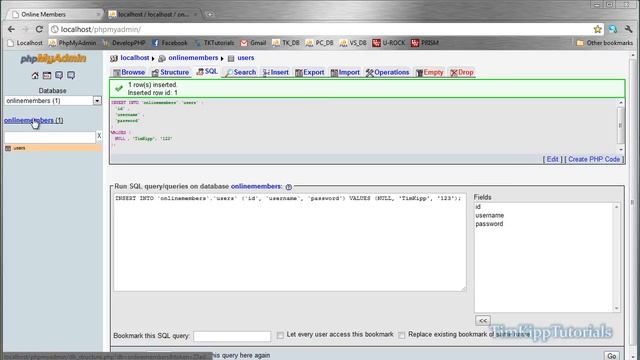The width and height of the screenshot is (640, 360).
Task: Click the blue extension icon beside the star
Action: (x=613, y=29)
